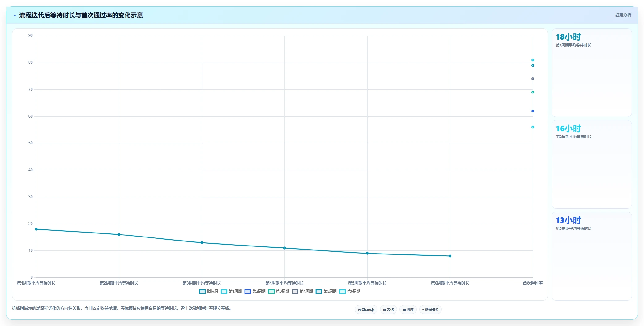The width and height of the screenshot is (644, 326).
Task: Click the chart title 流程迭代后等待时长与首次通过率的变化示意
Action: click(81, 15)
